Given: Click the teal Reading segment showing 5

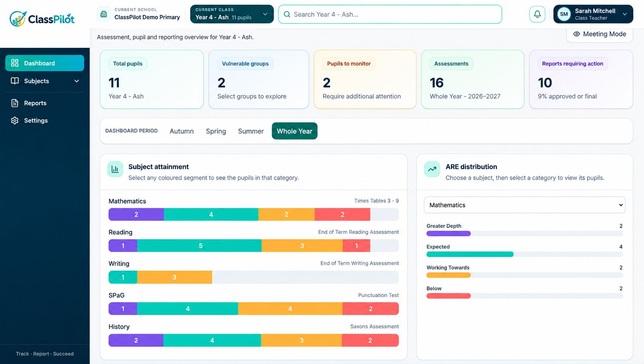Looking at the screenshot, I should (x=200, y=246).
